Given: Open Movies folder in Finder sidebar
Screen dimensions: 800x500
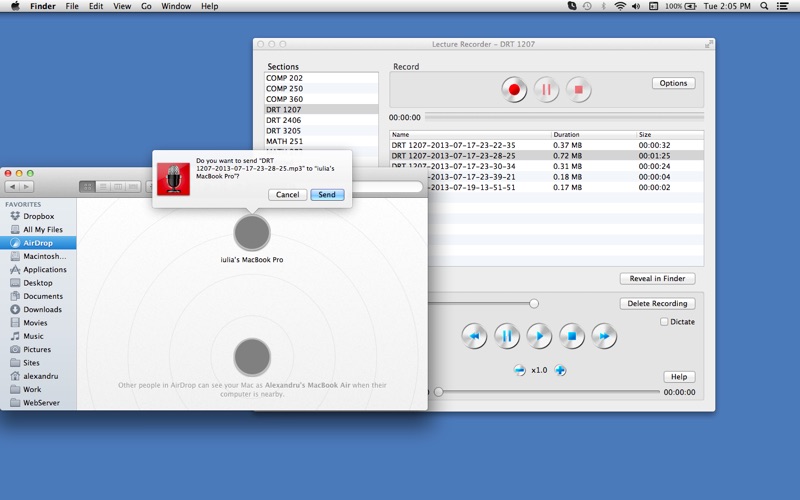Looking at the screenshot, I should coord(38,323).
